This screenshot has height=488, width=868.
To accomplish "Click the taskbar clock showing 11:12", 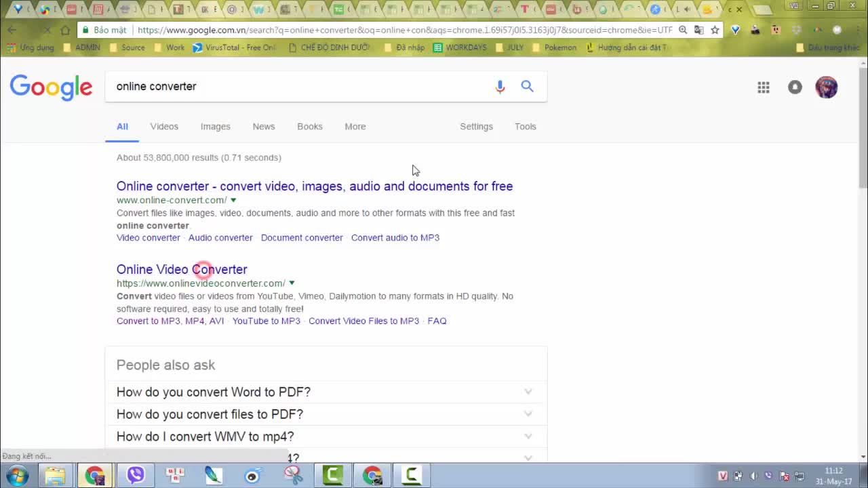I will [834, 476].
